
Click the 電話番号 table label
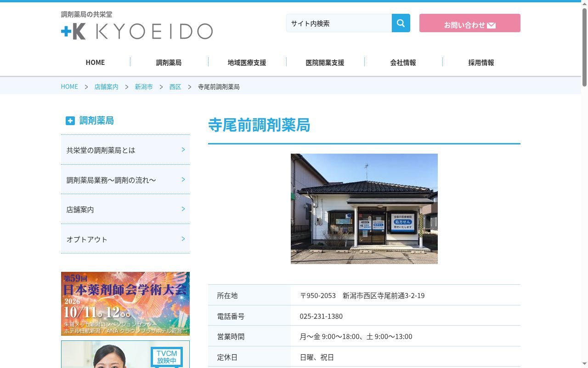tap(231, 316)
